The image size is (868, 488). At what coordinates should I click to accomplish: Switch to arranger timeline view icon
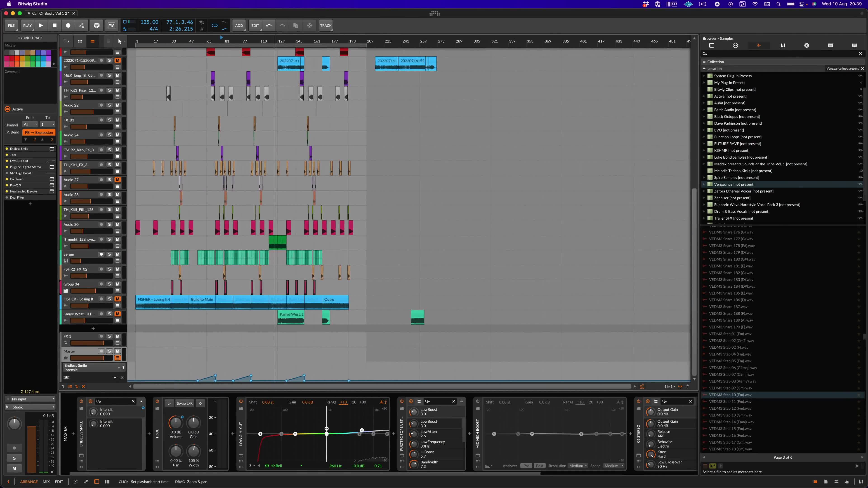pos(92,41)
